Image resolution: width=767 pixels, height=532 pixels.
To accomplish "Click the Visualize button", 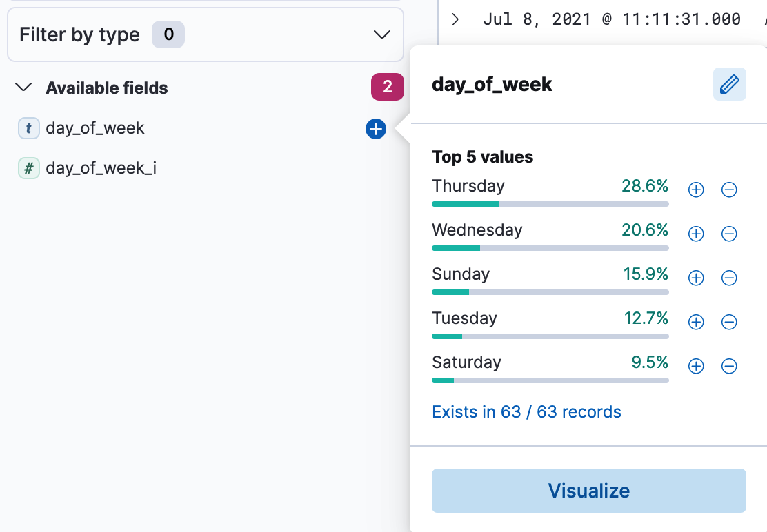I will [588, 491].
